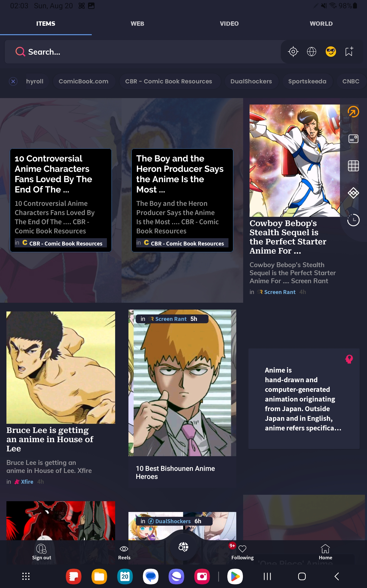Open the orange arrow circle icon

coord(353,112)
